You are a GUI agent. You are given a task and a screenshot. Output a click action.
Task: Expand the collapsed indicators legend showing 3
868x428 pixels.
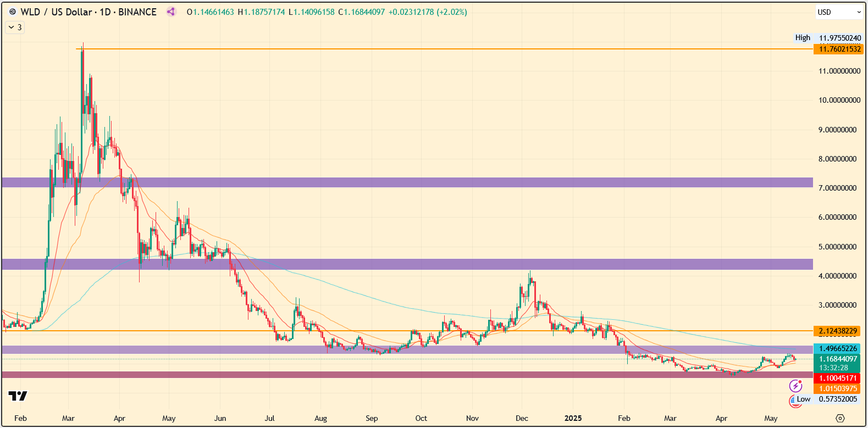[x=15, y=27]
